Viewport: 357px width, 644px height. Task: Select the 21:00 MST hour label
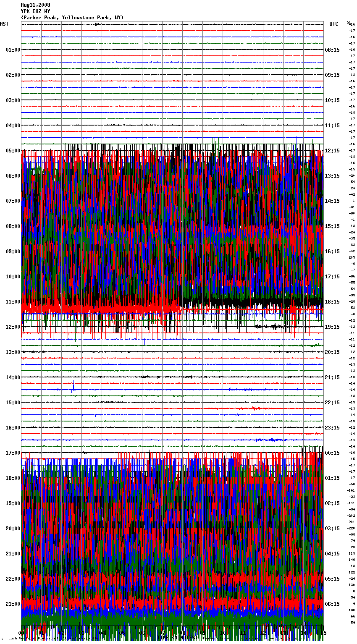[13, 554]
